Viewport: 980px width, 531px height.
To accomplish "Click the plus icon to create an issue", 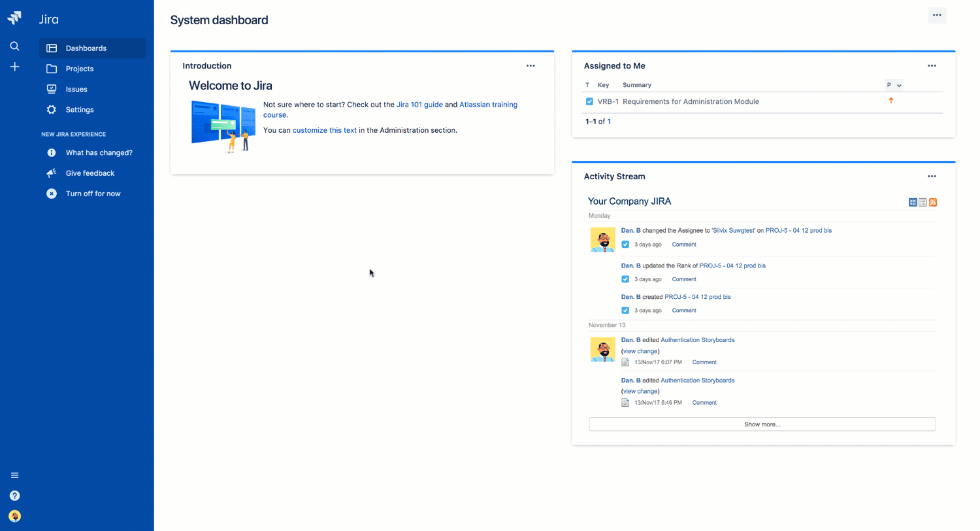I will (x=14, y=66).
